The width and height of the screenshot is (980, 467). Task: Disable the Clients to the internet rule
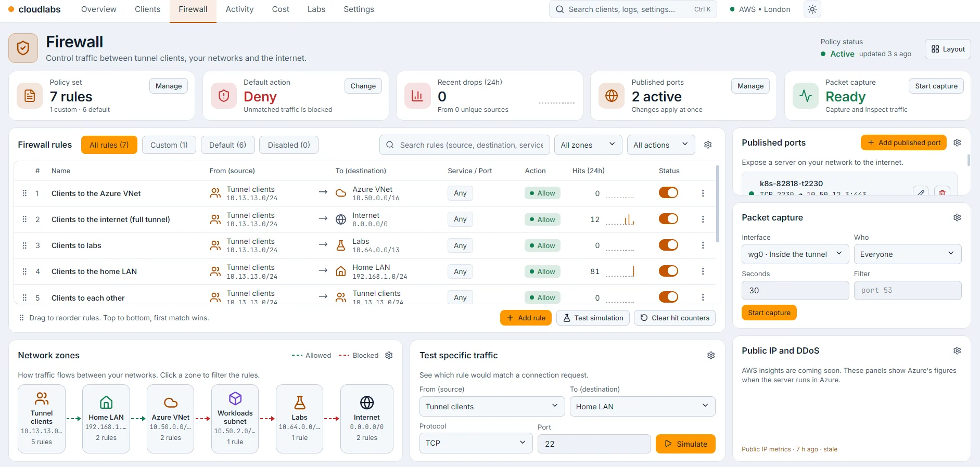pos(668,219)
